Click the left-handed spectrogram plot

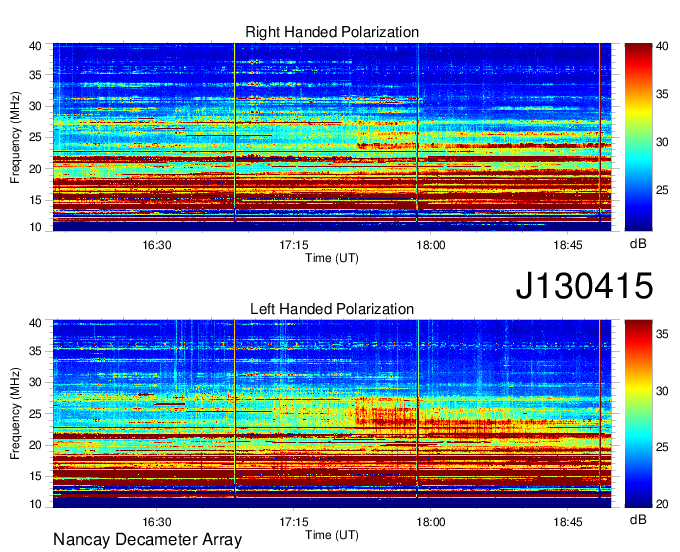pyautogui.click(x=332, y=414)
